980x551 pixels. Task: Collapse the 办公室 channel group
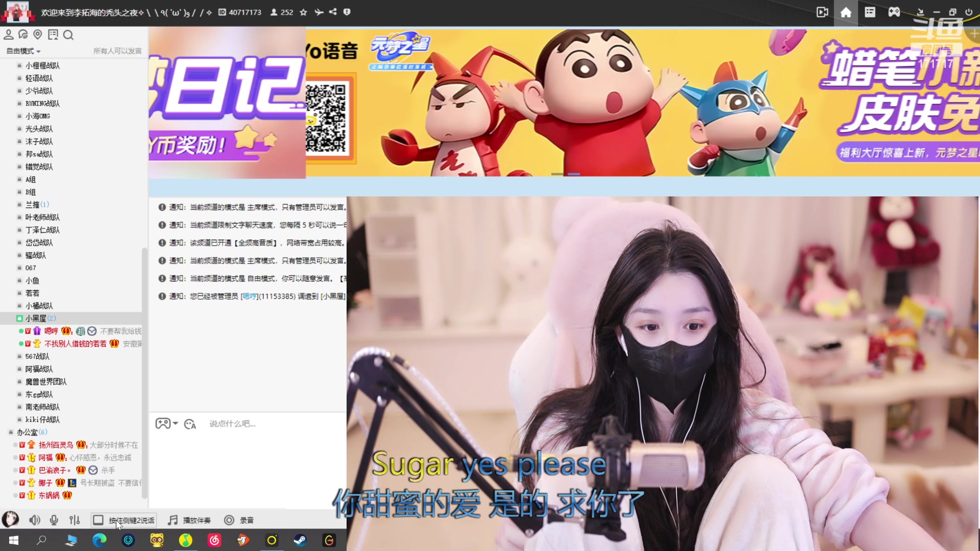coord(29,432)
